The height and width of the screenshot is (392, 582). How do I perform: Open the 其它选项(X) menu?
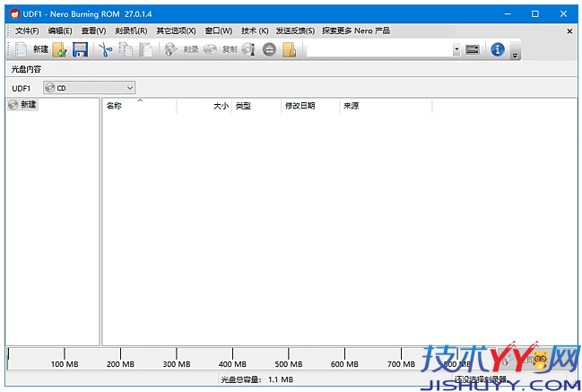tap(176, 30)
